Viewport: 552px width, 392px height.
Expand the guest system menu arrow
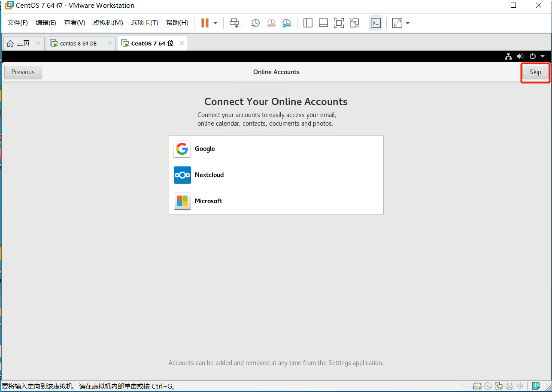(x=543, y=56)
